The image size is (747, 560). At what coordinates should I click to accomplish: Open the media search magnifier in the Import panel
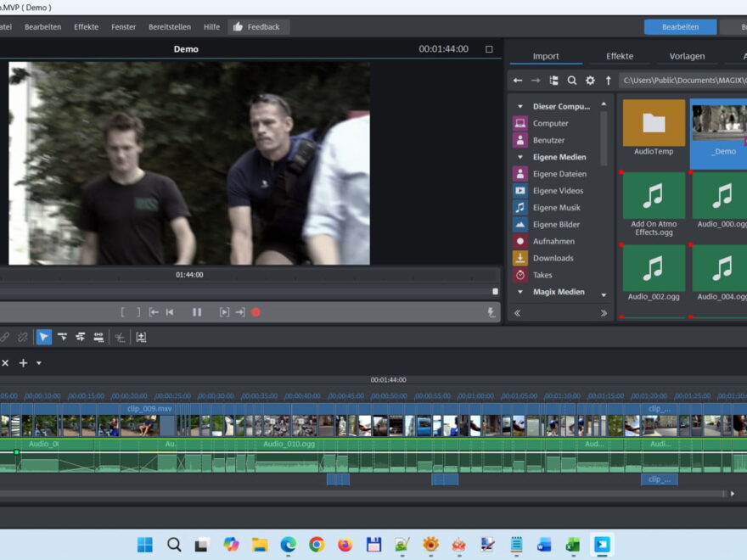[572, 81]
